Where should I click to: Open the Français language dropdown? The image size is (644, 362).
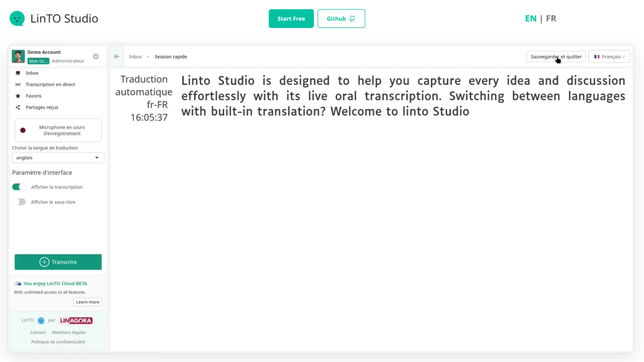tap(609, 57)
